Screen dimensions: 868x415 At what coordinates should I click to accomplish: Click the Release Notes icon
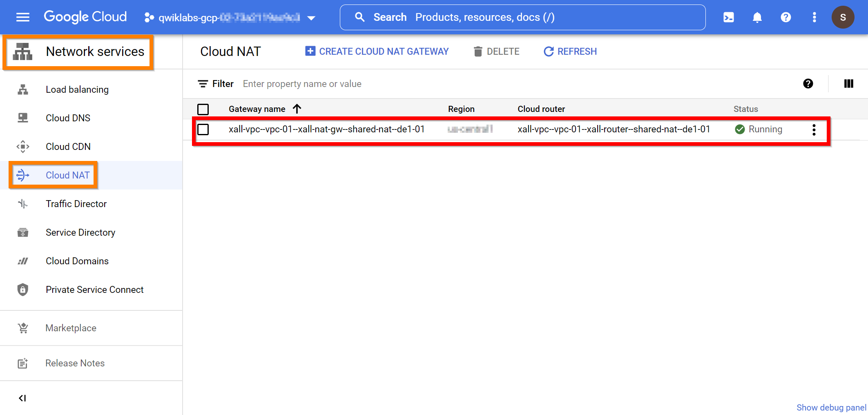[23, 363]
